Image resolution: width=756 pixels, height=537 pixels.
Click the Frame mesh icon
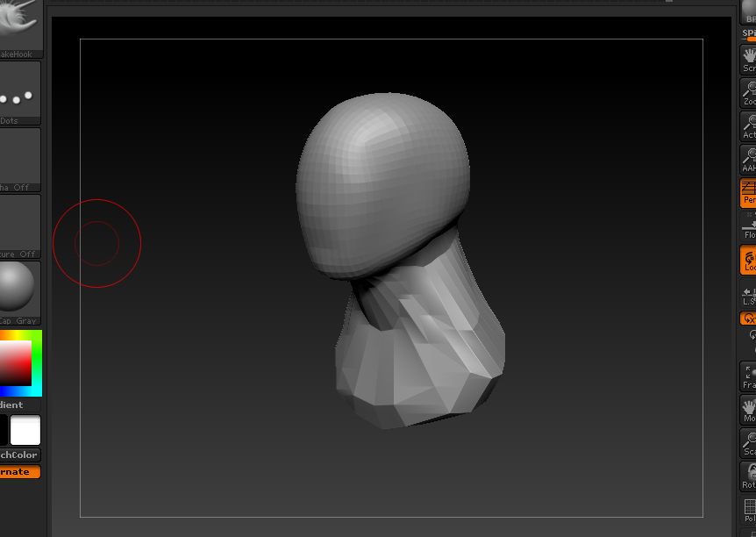click(x=748, y=376)
